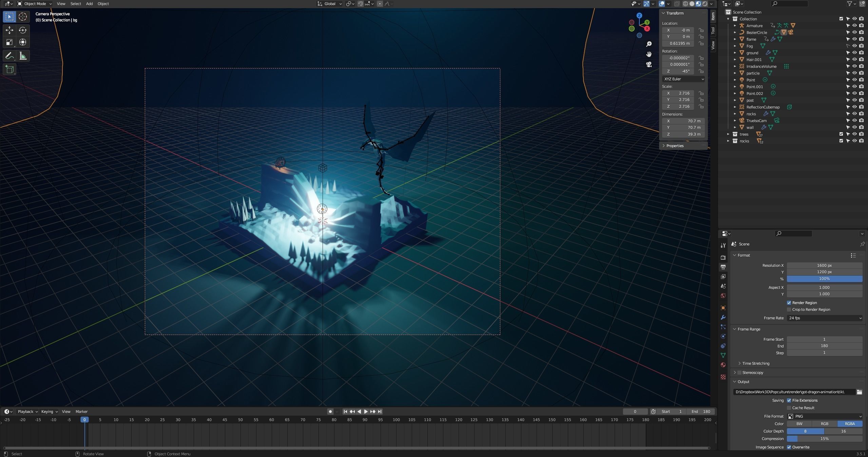The image size is (868, 457).
Task: Set Color Depth to 16
Action: 843,431
